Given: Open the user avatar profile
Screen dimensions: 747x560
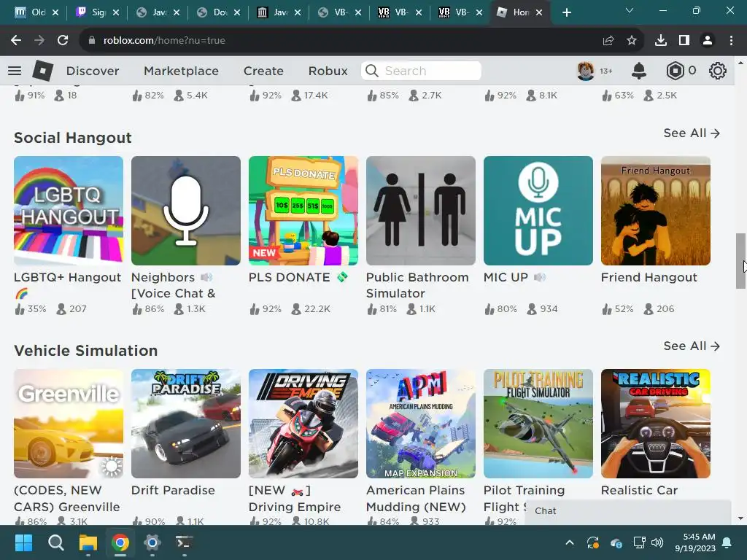Looking at the screenshot, I should click(x=586, y=71).
